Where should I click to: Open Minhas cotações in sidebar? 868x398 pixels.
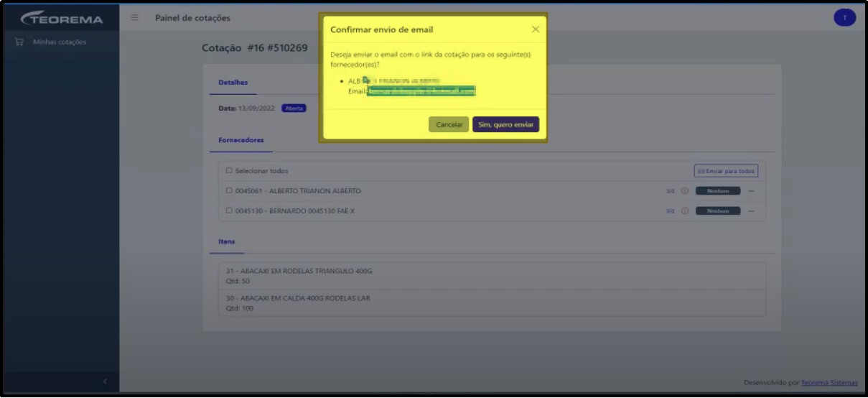pyautogui.click(x=60, y=42)
